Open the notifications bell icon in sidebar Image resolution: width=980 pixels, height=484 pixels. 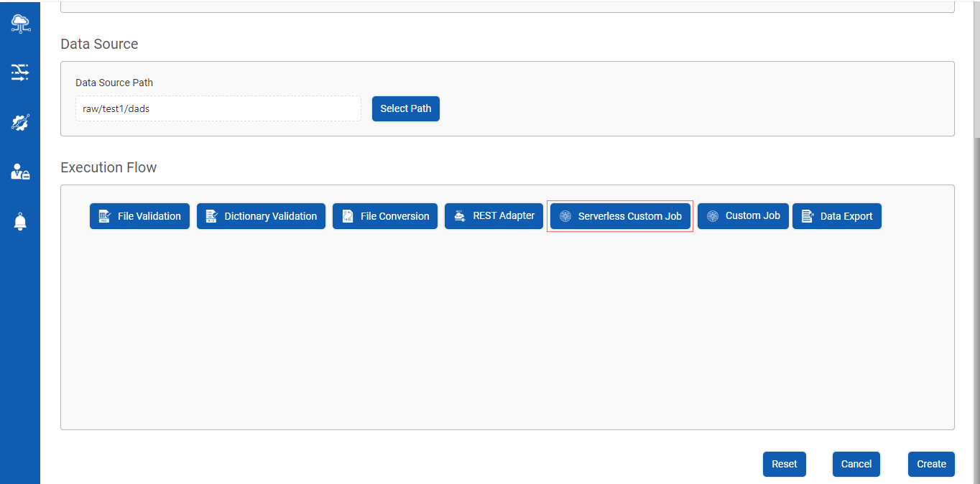(x=19, y=222)
